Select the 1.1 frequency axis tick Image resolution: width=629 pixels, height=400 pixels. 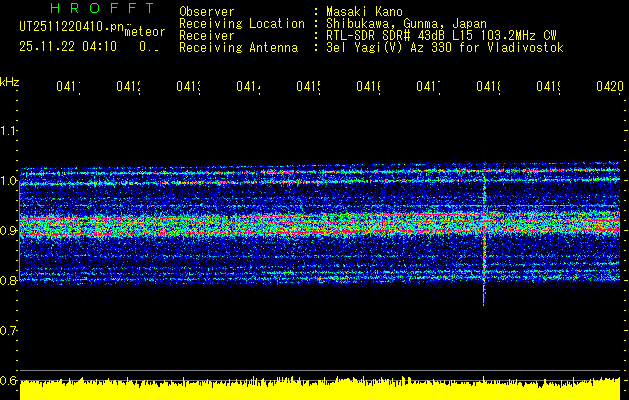pos(9,131)
